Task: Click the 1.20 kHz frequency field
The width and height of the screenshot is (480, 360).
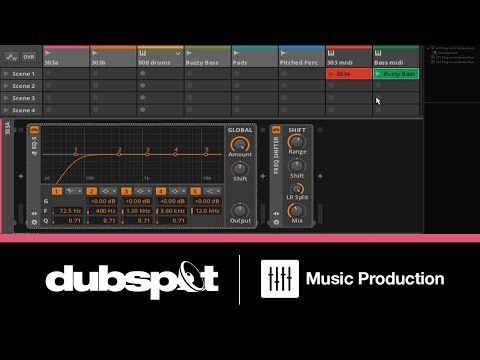Action: point(137,211)
